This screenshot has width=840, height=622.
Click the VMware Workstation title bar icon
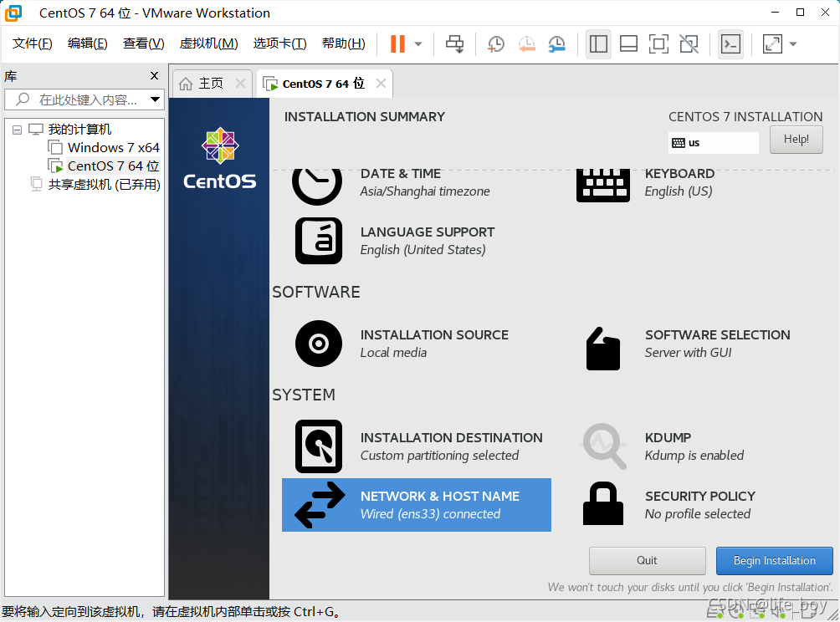tap(13, 13)
